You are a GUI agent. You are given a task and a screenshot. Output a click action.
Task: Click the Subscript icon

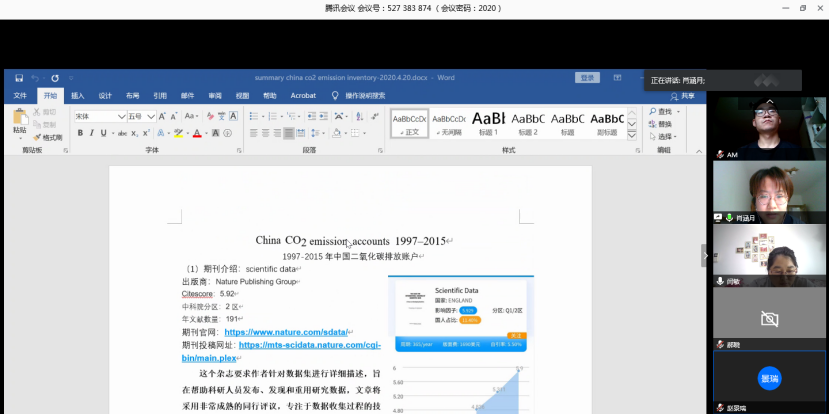(135, 133)
